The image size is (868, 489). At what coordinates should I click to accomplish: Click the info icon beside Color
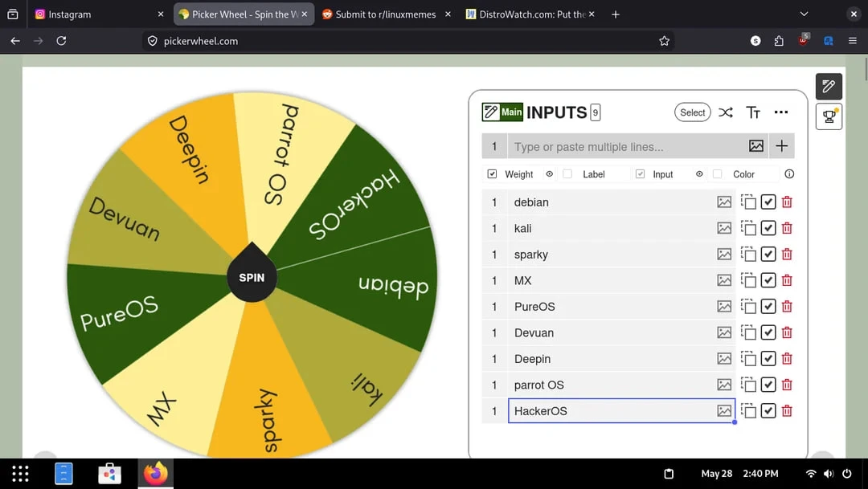tap(789, 173)
